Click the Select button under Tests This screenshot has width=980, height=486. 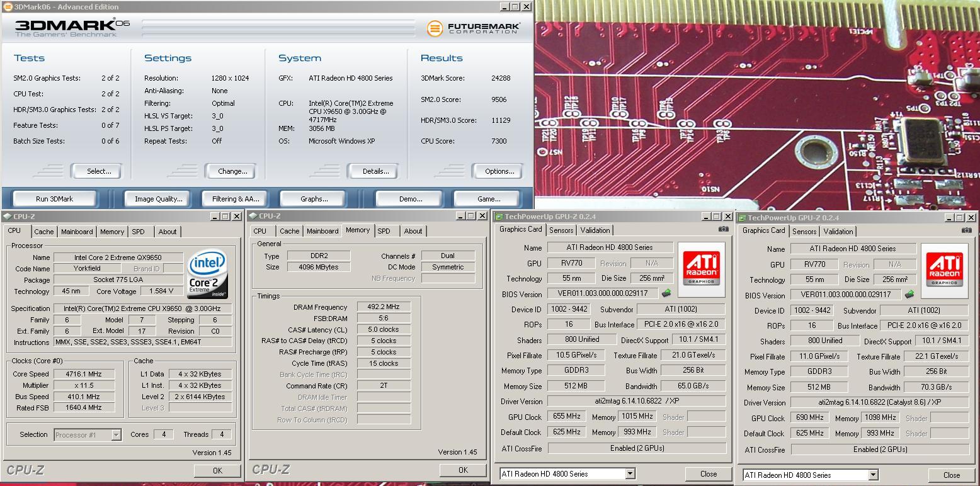(96, 171)
